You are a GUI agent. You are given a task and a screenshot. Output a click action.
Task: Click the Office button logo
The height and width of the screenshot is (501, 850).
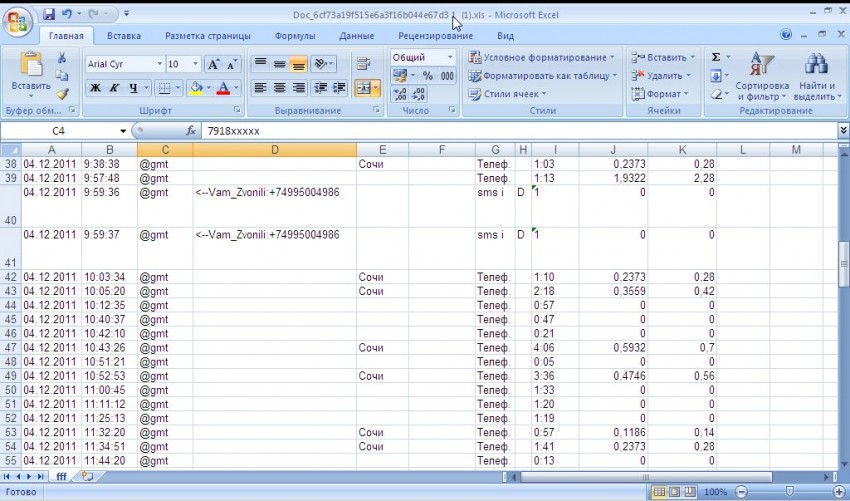pos(17,17)
